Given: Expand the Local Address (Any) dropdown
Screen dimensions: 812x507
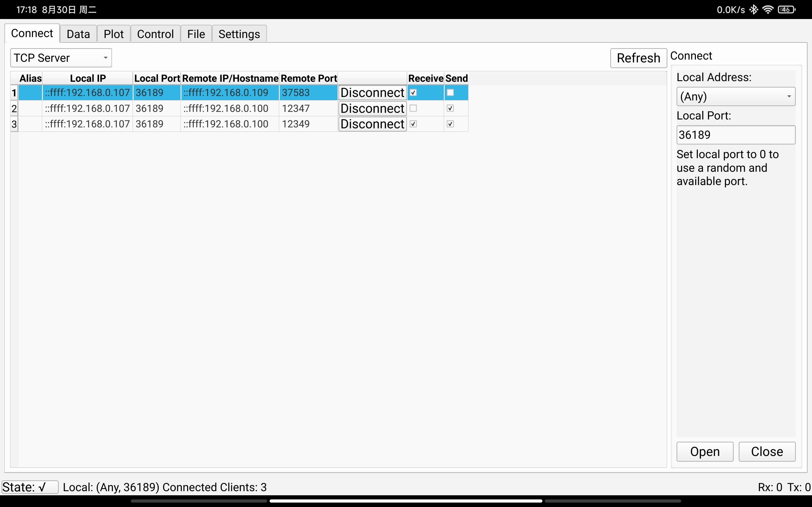Looking at the screenshot, I should (736, 97).
